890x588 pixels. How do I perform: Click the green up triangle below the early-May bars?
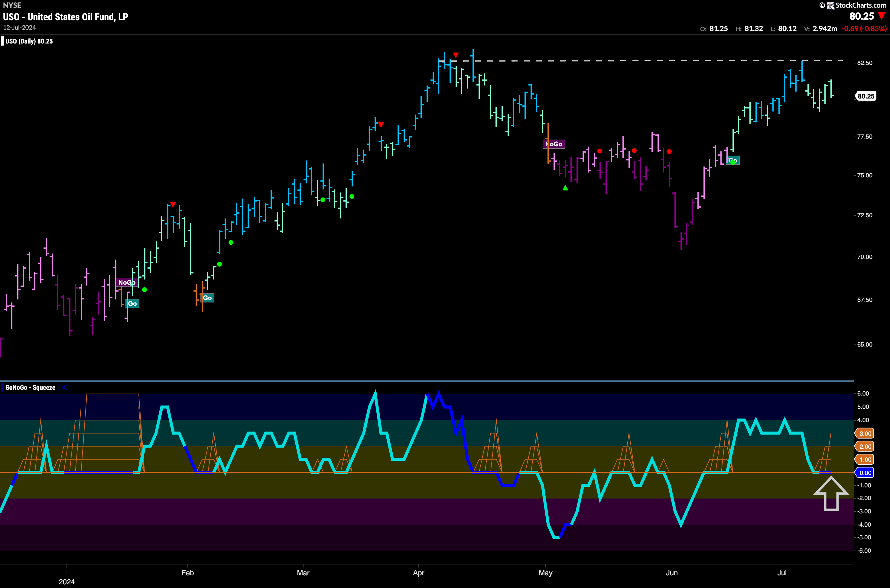point(565,188)
